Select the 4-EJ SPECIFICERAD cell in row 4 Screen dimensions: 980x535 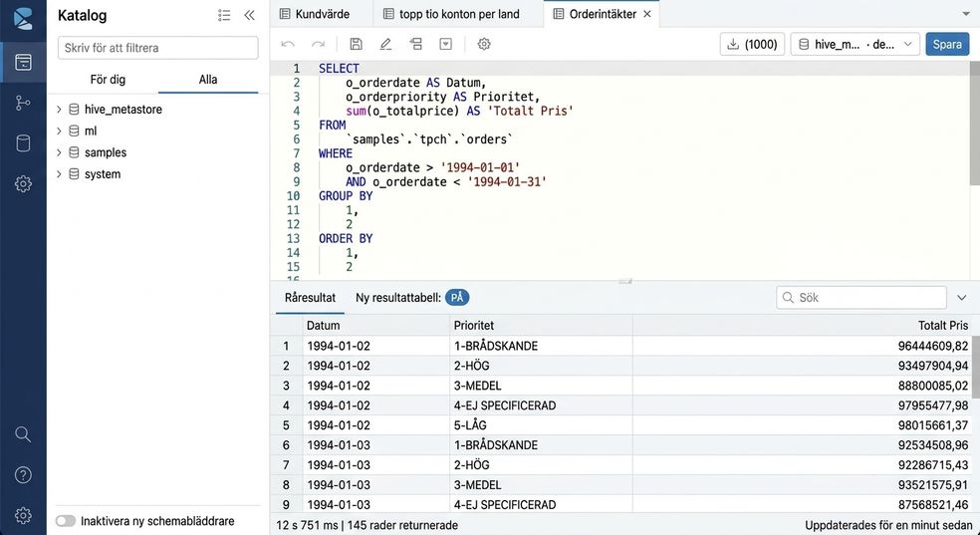click(x=541, y=405)
